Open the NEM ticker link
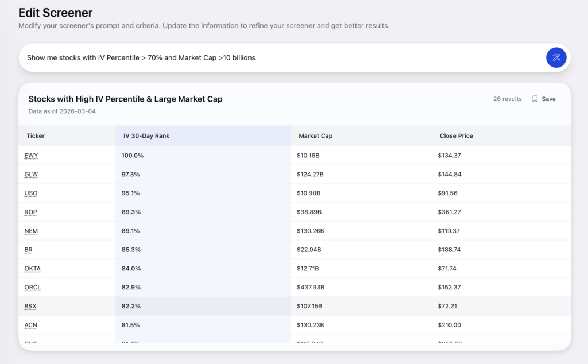Image resolution: width=588 pixels, height=364 pixels. [31, 231]
